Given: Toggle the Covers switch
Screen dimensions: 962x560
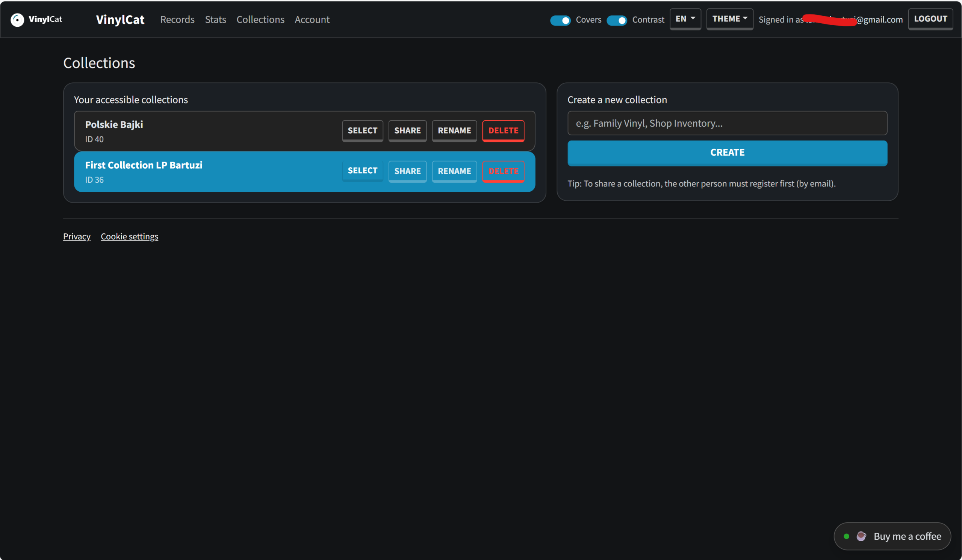Looking at the screenshot, I should click(560, 20).
